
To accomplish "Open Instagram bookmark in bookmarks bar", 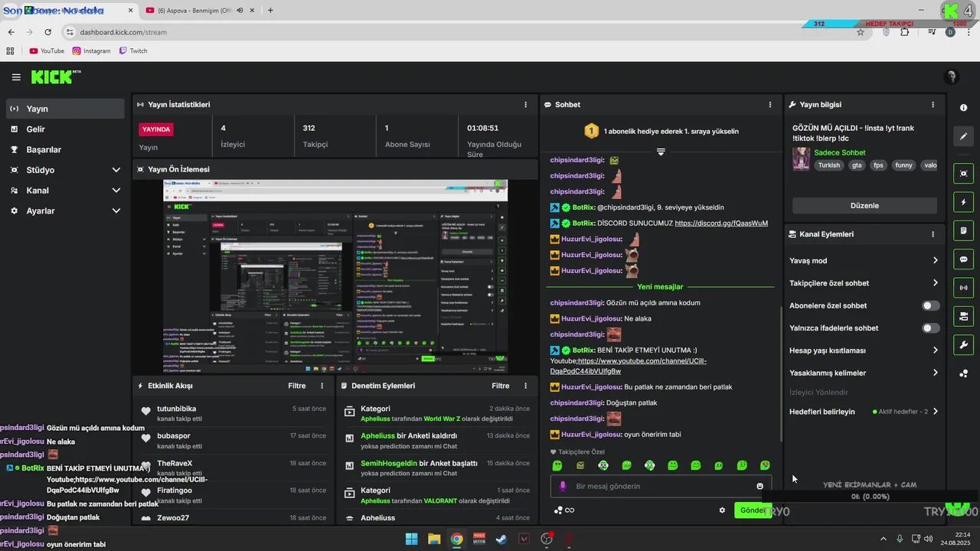I will click(x=92, y=51).
